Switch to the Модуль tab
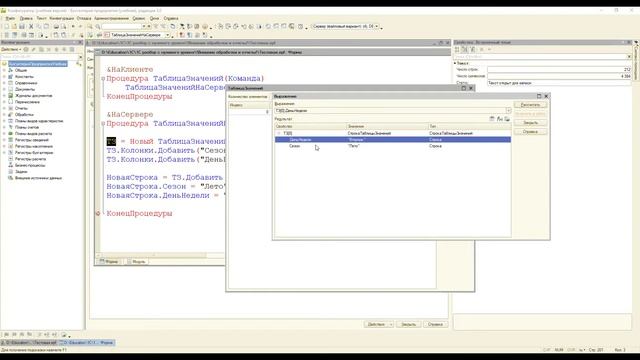Screen dimensions: 640x360 [x=136, y=262]
